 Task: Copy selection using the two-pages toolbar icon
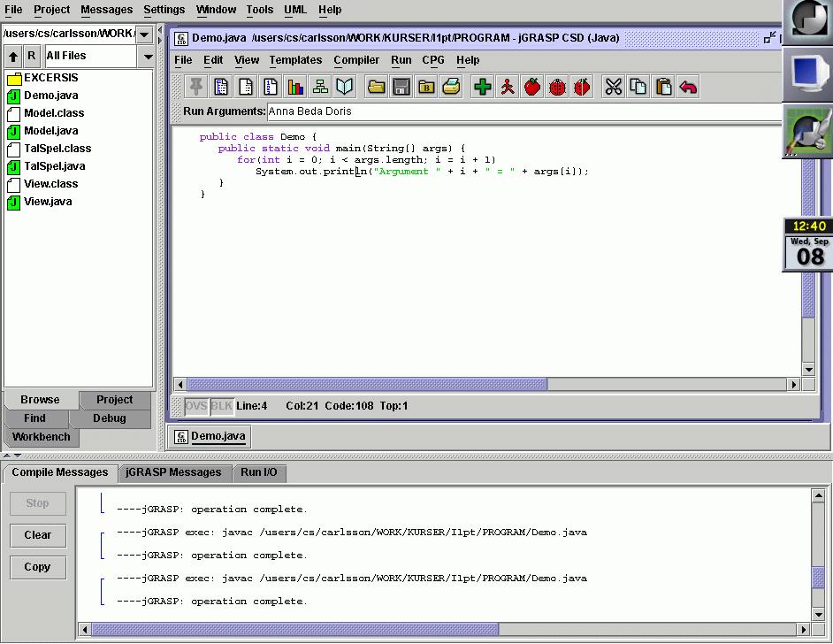[x=638, y=87]
